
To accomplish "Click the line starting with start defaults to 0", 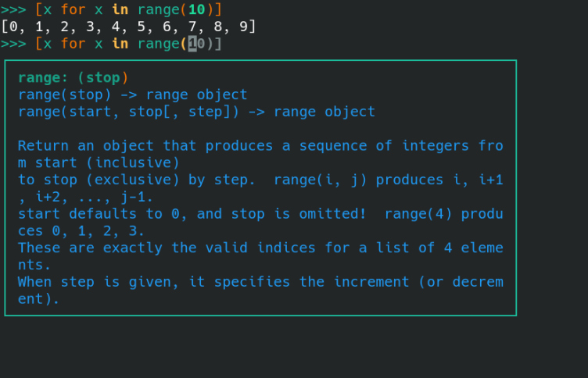I will [260, 214].
